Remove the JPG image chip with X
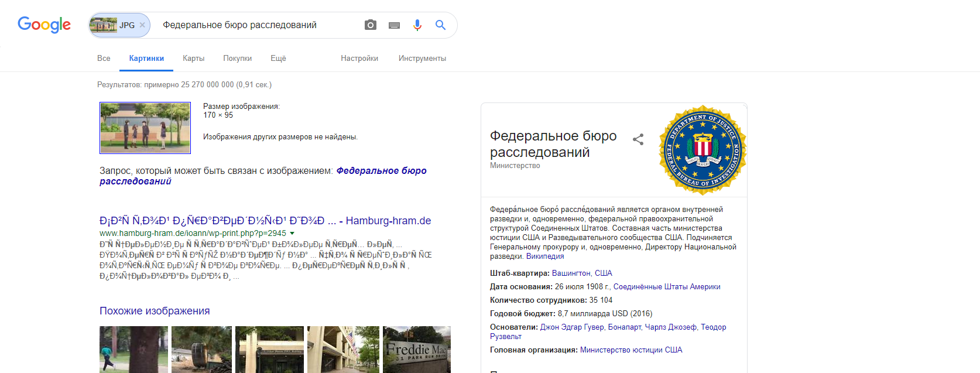This screenshot has height=373, width=980. point(142,25)
